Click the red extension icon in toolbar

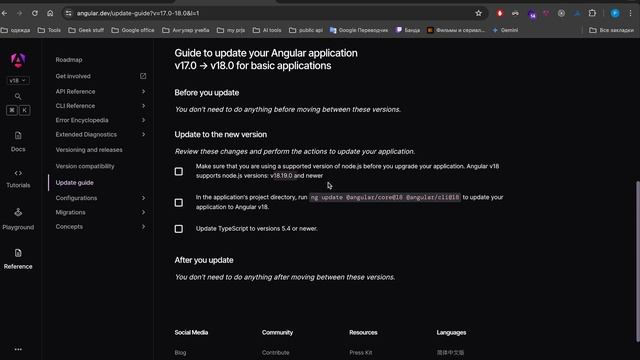point(500,13)
